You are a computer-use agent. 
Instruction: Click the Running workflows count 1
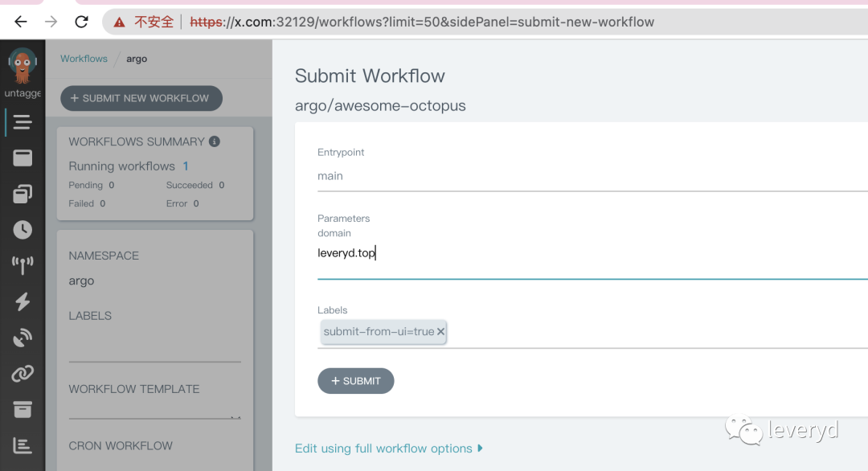pos(186,166)
